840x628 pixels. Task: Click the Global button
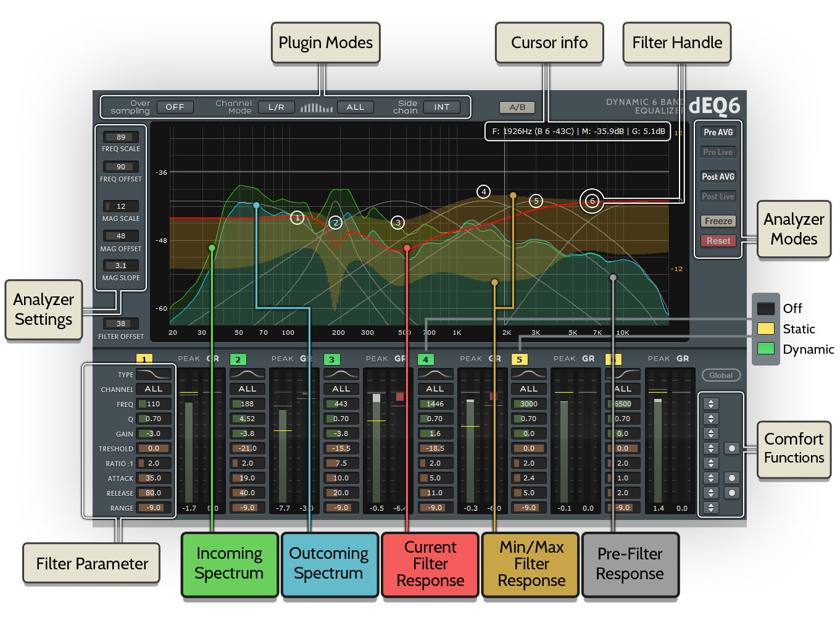(x=721, y=375)
